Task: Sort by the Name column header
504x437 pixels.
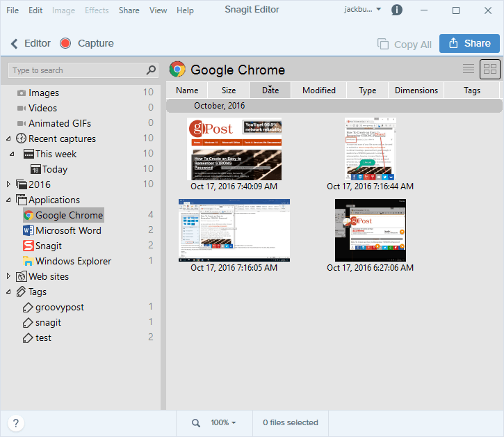Action: coord(187,90)
